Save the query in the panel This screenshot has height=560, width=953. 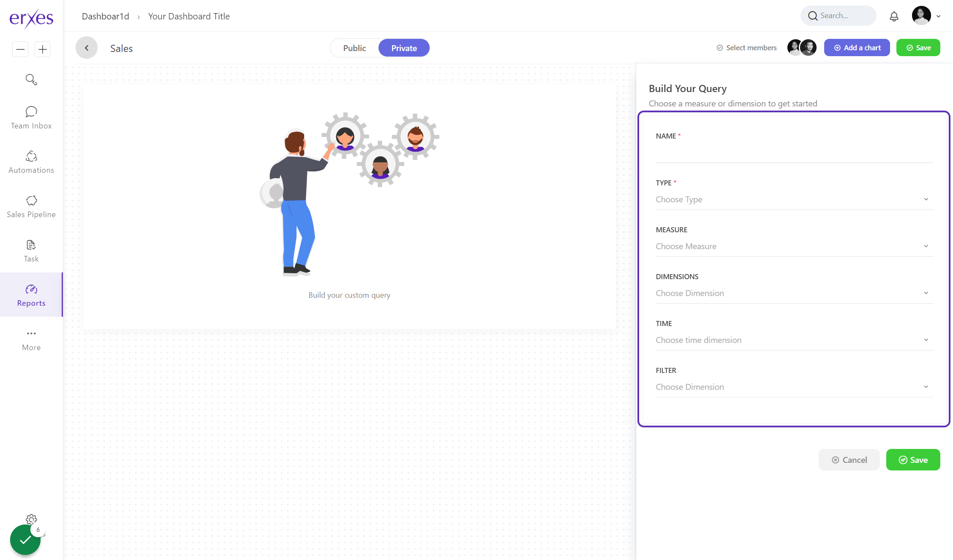coord(913,460)
